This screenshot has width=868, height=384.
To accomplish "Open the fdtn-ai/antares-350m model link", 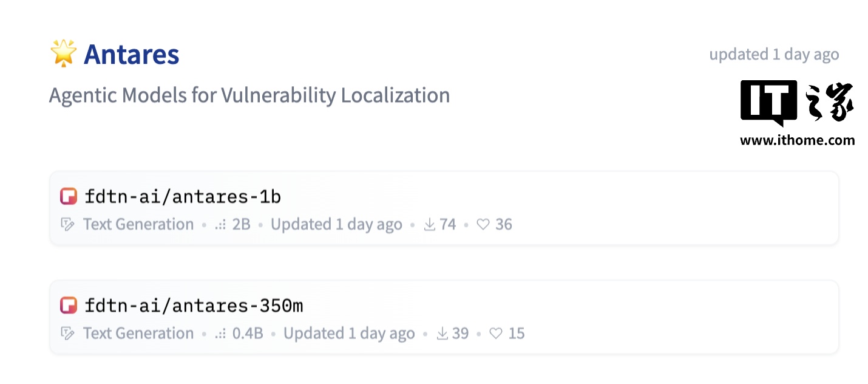I will [194, 305].
